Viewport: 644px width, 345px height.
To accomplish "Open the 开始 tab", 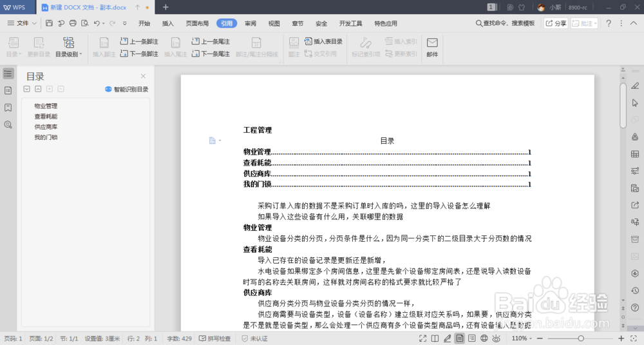I will pos(144,23).
